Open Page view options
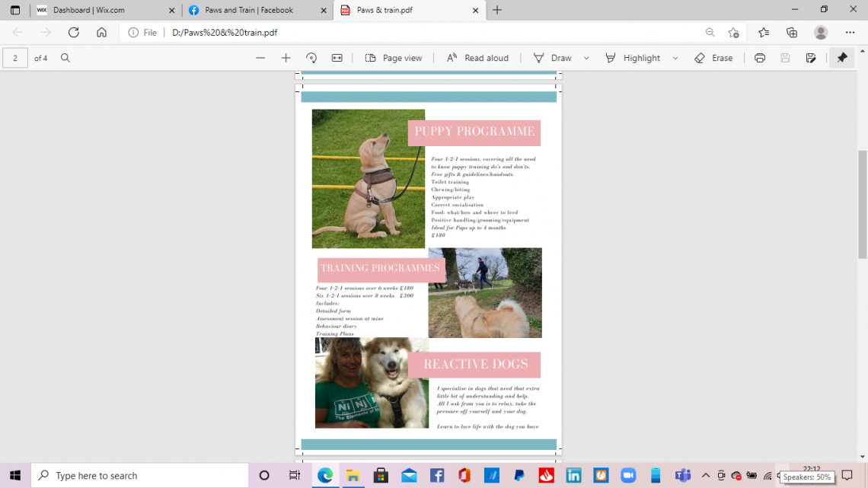868x488 pixels. [394, 58]
